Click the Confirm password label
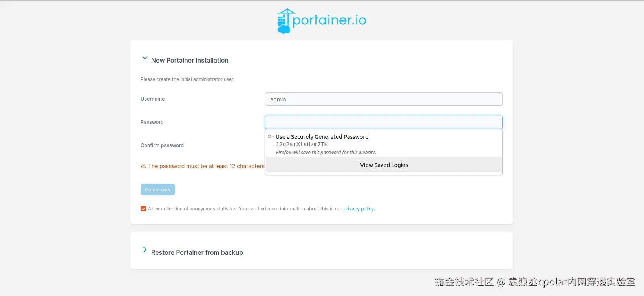The width and height of the screenshot is (644, 296). tap(162, 145)
